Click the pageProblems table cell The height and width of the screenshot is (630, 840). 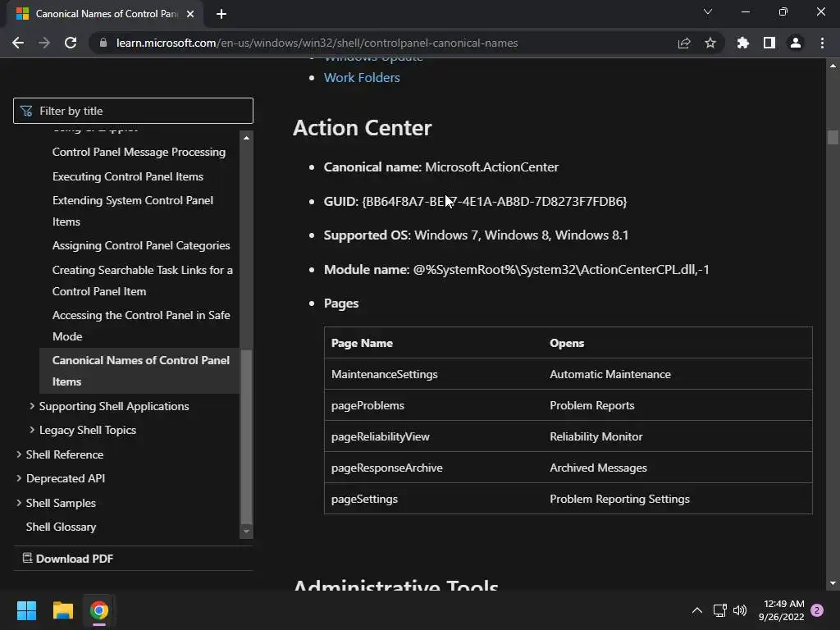[x=367, y=405]
